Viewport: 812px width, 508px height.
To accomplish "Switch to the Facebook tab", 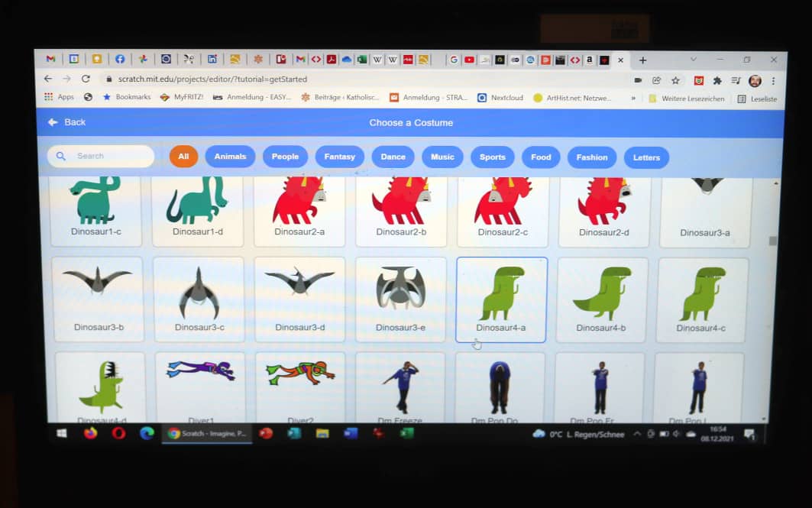I will pos(120,59).
